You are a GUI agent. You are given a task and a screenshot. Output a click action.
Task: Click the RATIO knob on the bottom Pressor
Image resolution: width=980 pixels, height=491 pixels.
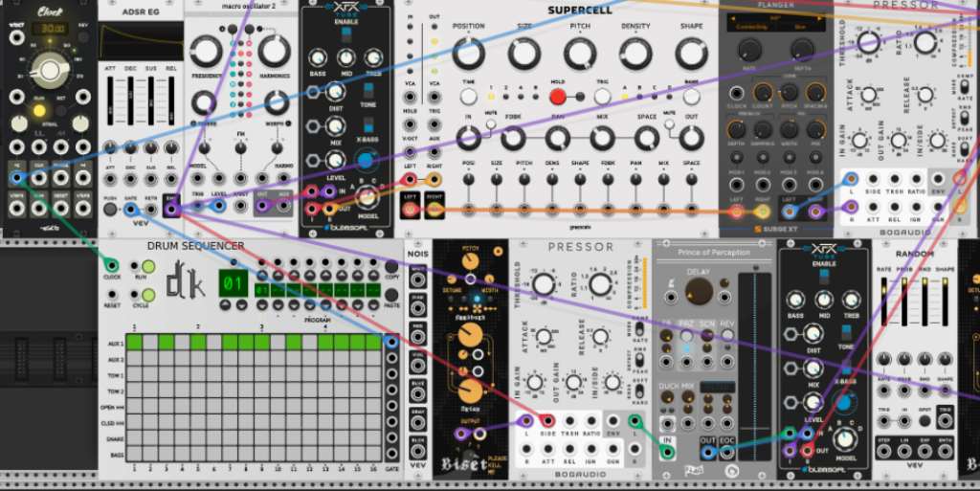pyautogui.click(x=599, y=285)
